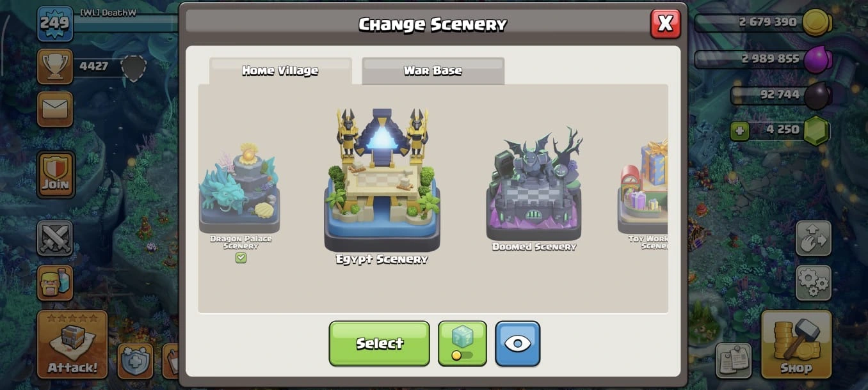Open the mail inbox icon
The height and width of the screenshot is (390, 868).
click(x=55, y=109)
